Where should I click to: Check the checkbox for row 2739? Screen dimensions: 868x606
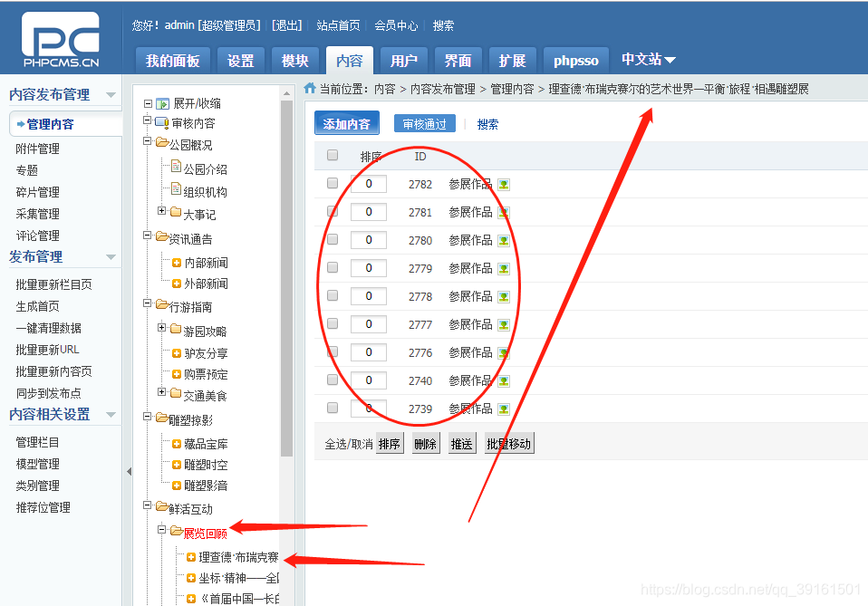pos(333,409)
